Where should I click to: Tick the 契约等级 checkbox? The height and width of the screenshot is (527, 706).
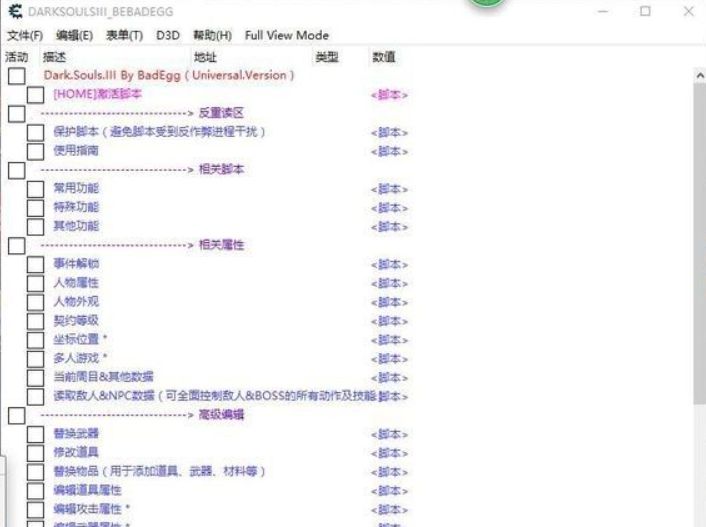point(35,322)
